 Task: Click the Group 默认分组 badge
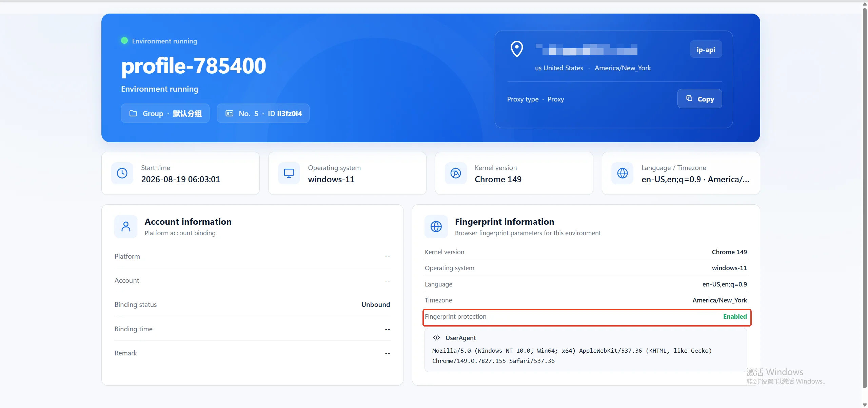[165, 113]
